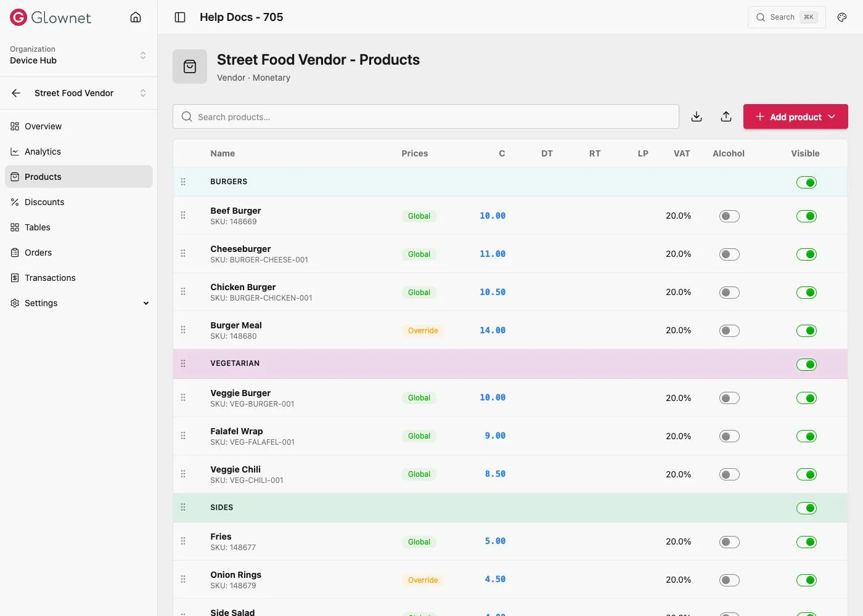The height and width of the screenshot is (616, 863).
Task: Click the 4.50 price of Onion Rings
Action: pyautogui.click(x=495, y=579)
